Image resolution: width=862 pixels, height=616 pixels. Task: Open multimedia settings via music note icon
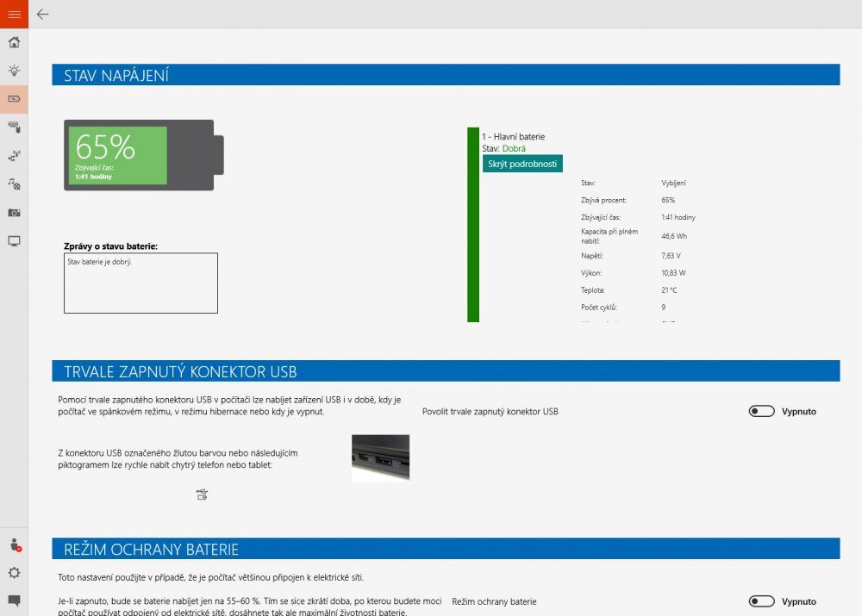pos(14,184)
